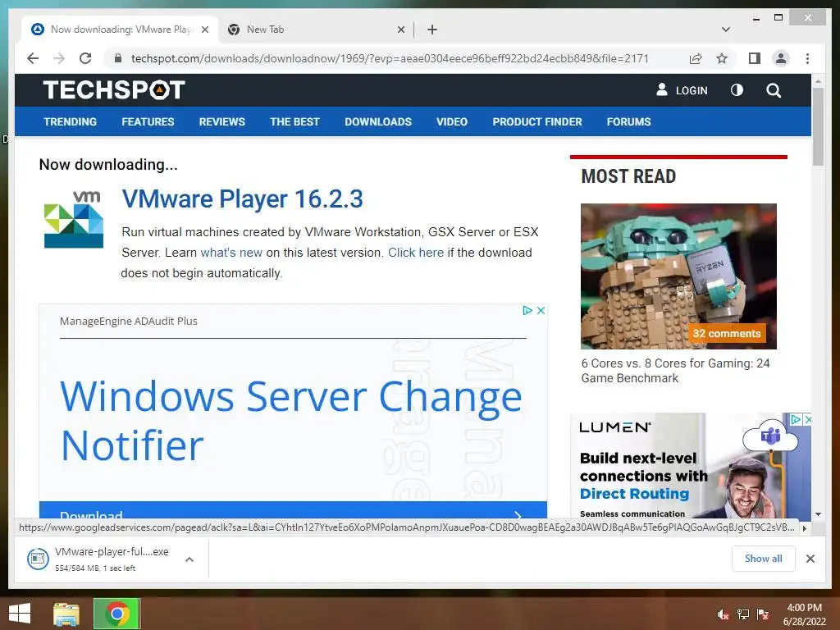Go back to the previous page
The height and width of the screenshot is (630, 840).
click(33, 58)
